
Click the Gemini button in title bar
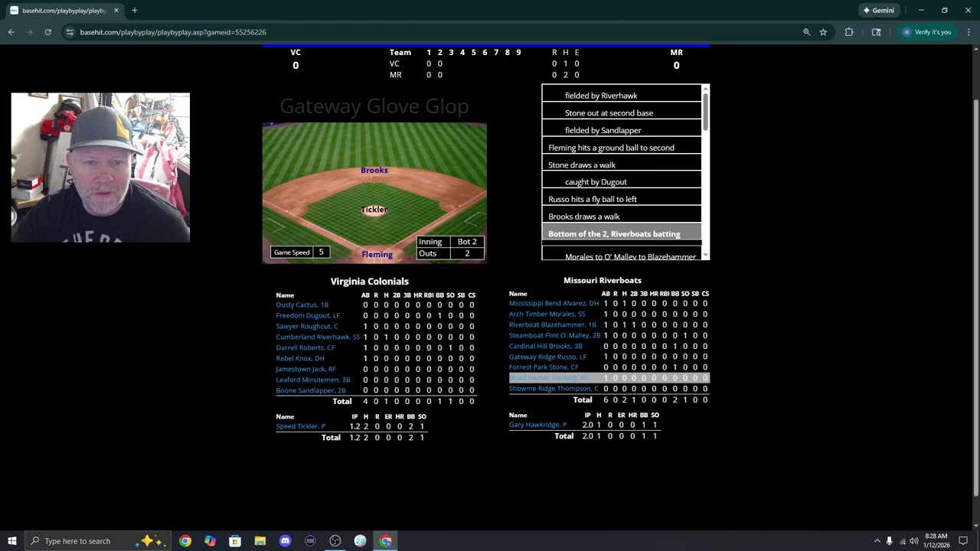878,11
